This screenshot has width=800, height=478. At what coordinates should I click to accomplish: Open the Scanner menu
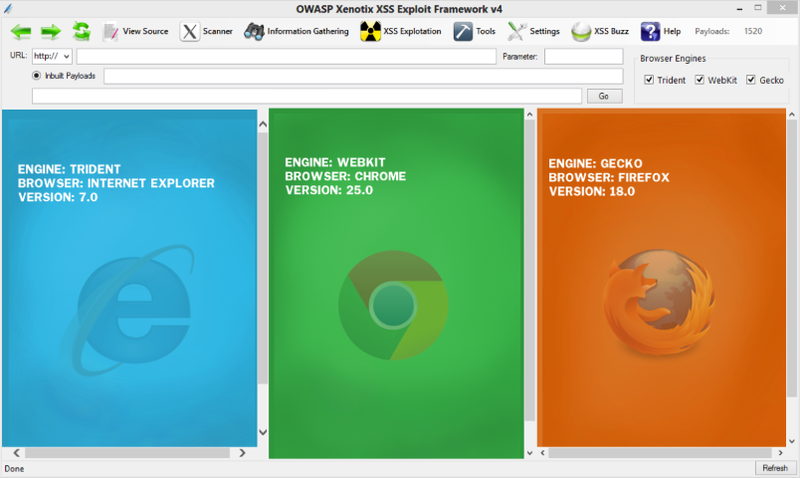coord(217,31)
